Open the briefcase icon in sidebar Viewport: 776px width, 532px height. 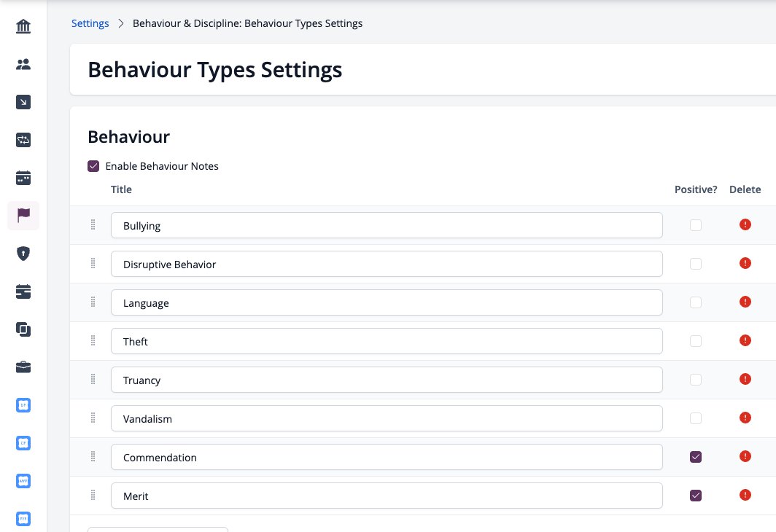pyautogui.click(x=23, y=367)
